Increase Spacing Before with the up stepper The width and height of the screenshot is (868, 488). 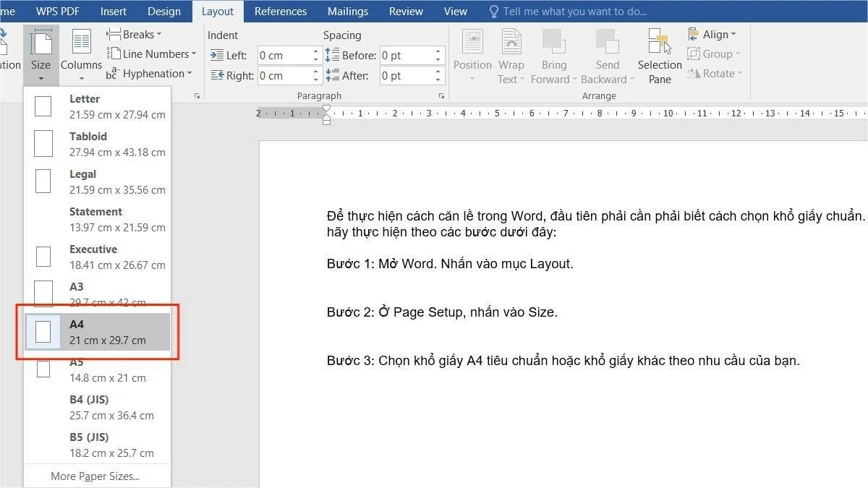click(437, 51)
